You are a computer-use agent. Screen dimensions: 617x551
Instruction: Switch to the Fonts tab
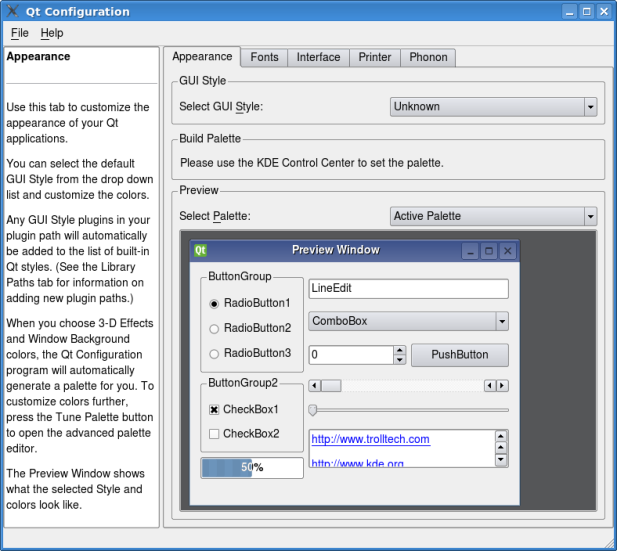[x=264, y=57]
